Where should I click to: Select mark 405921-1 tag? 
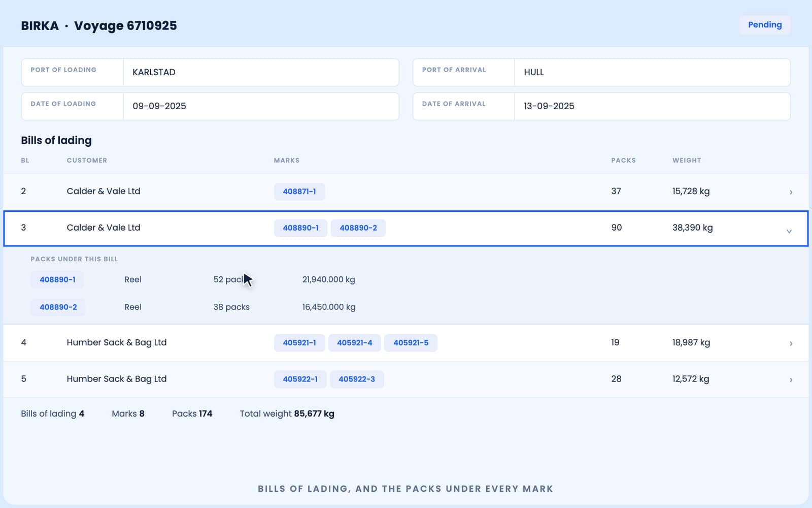pos(299,343)
